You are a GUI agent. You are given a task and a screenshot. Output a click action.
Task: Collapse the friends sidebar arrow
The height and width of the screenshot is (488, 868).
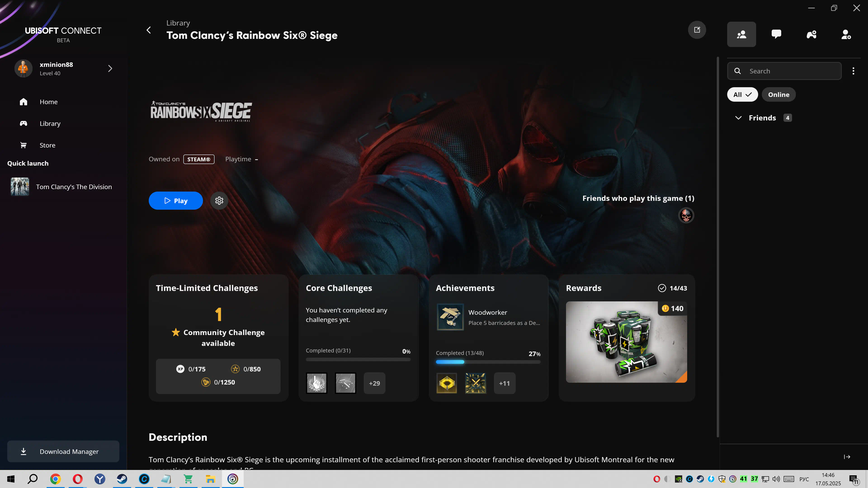847,457
